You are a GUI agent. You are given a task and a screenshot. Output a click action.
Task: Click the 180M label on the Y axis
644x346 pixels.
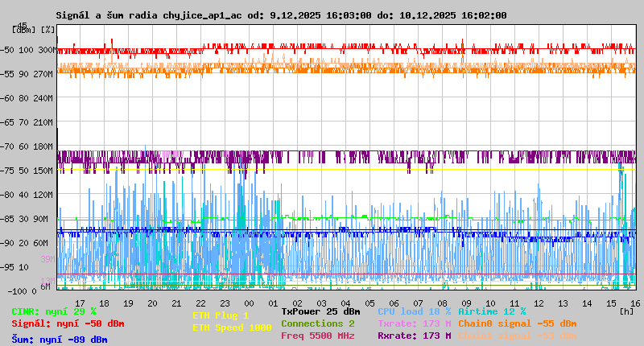tap(46, 146)
